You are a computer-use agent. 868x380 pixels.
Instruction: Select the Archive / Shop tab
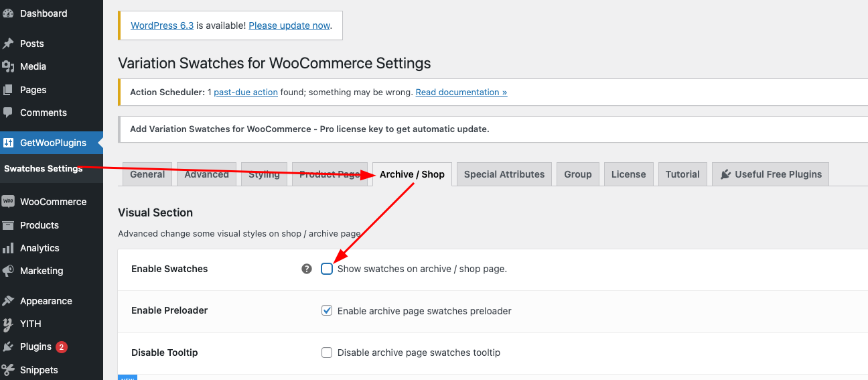point(412,174)
